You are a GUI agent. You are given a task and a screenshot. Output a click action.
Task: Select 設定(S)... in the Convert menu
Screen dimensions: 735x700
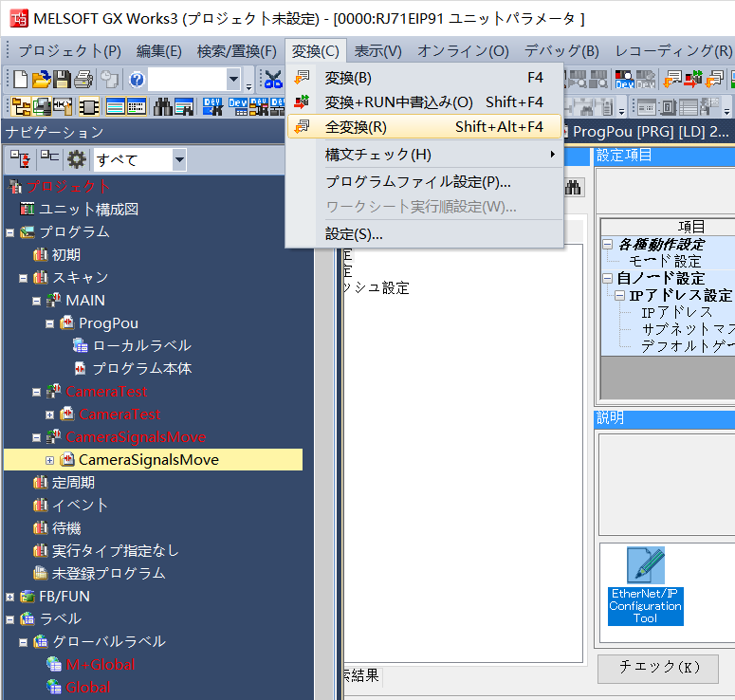(424, 233)
